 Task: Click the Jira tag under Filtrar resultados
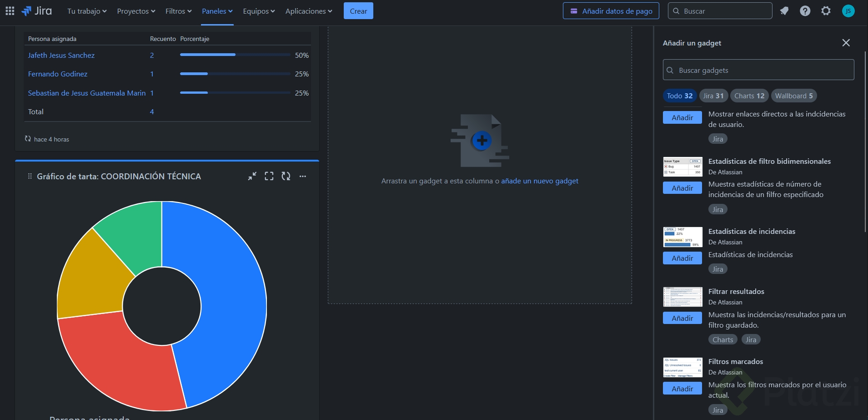pyautogui.click(x=751, y=339)
